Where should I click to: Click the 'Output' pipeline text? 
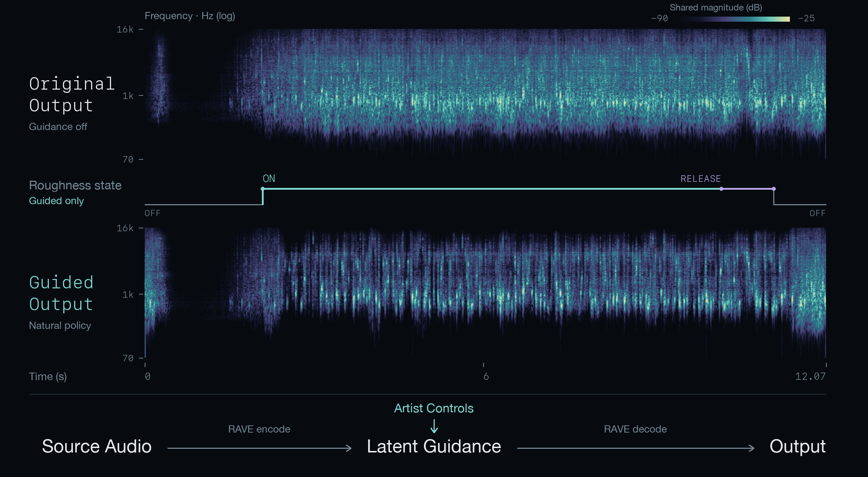797,447
